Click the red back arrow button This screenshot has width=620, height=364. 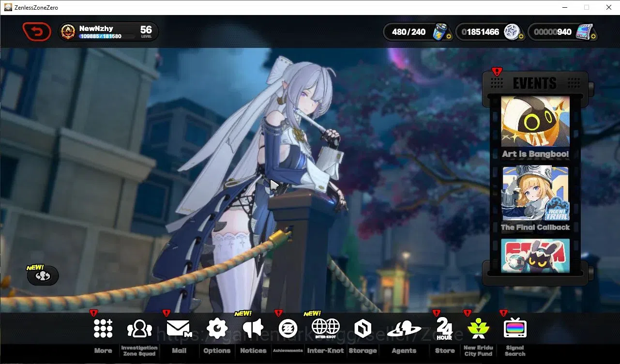(37, 32)
